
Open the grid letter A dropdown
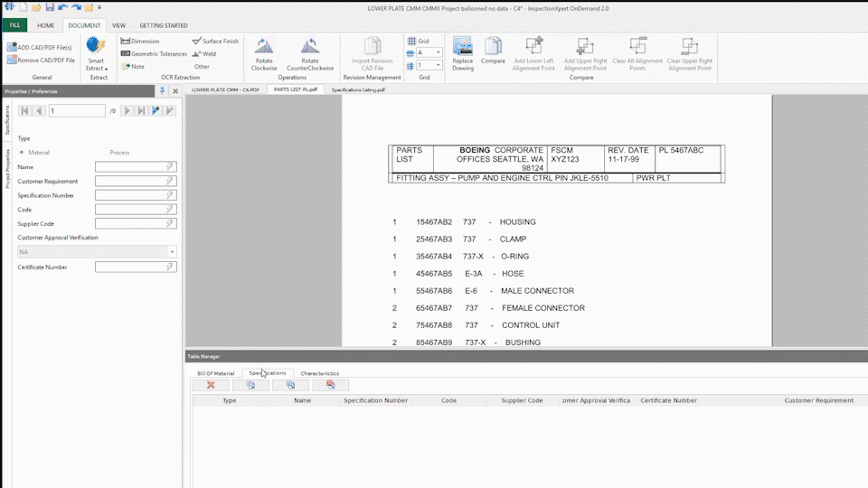pos(439,53)
